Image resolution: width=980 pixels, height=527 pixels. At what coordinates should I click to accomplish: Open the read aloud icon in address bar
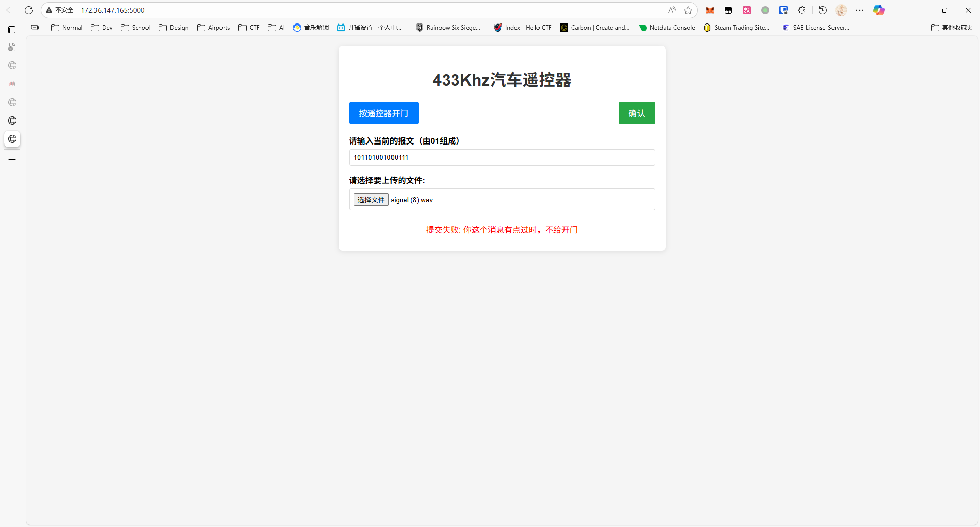[672, 10]
